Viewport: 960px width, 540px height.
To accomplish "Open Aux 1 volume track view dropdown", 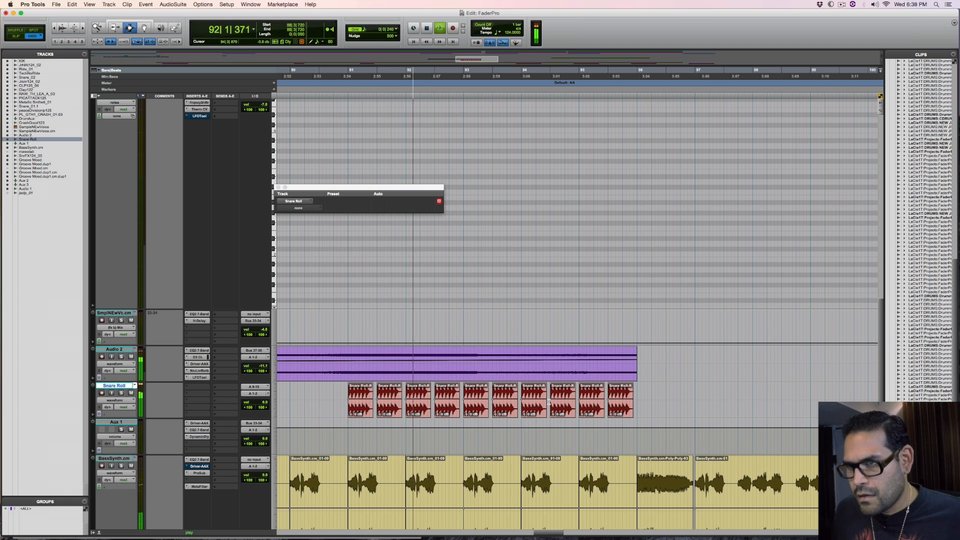I will point(116,437).
